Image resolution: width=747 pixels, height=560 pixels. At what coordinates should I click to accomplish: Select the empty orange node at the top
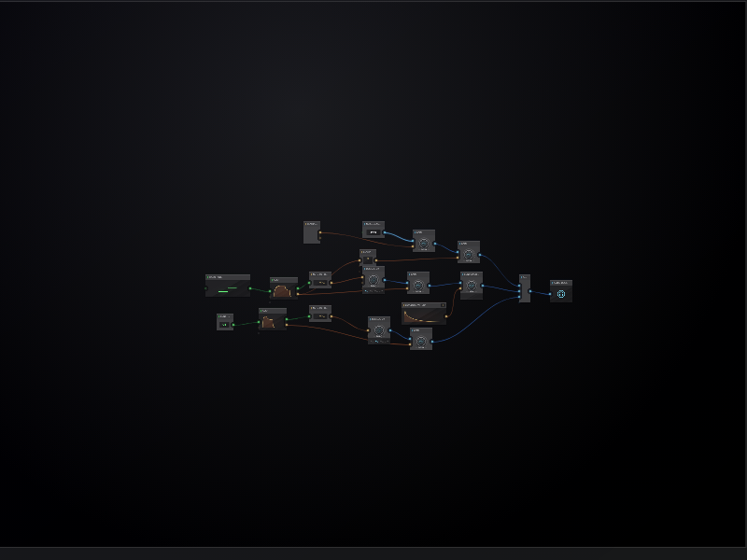click(x=312, y=232)
